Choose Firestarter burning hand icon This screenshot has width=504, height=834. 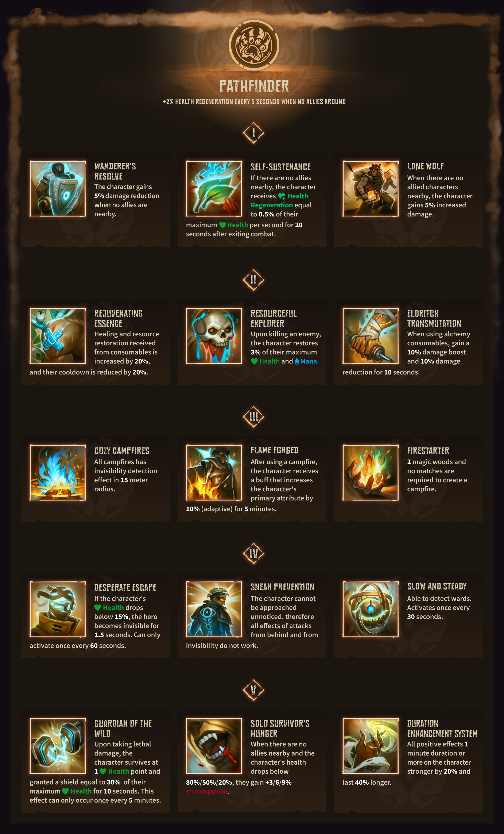[370, 473]
